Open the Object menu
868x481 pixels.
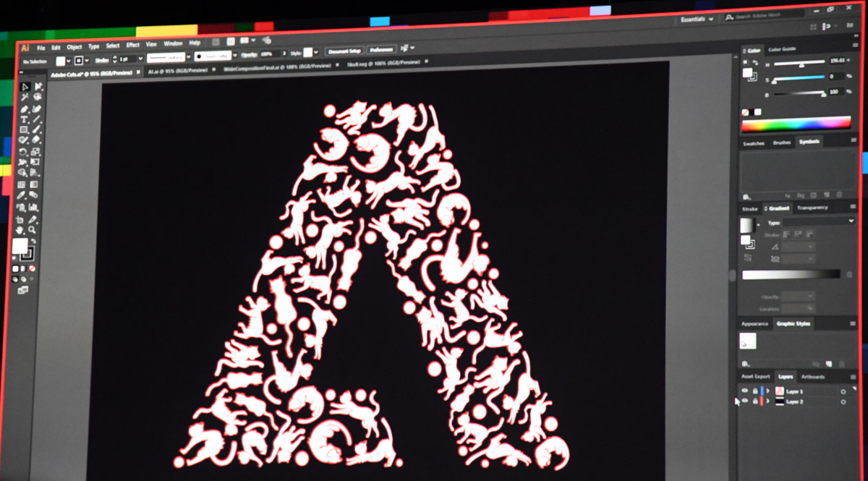coord(75,47)
